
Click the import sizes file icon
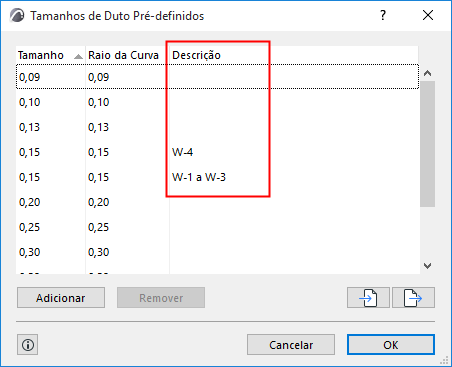pos(368,297)
